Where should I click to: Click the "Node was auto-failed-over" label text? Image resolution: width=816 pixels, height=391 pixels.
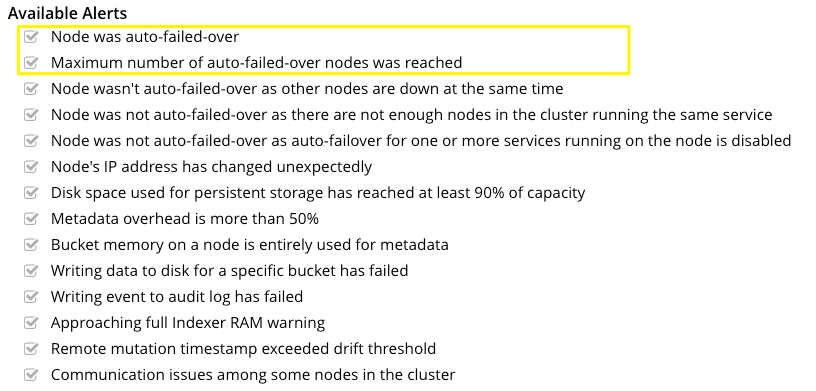tap(145, 37)
